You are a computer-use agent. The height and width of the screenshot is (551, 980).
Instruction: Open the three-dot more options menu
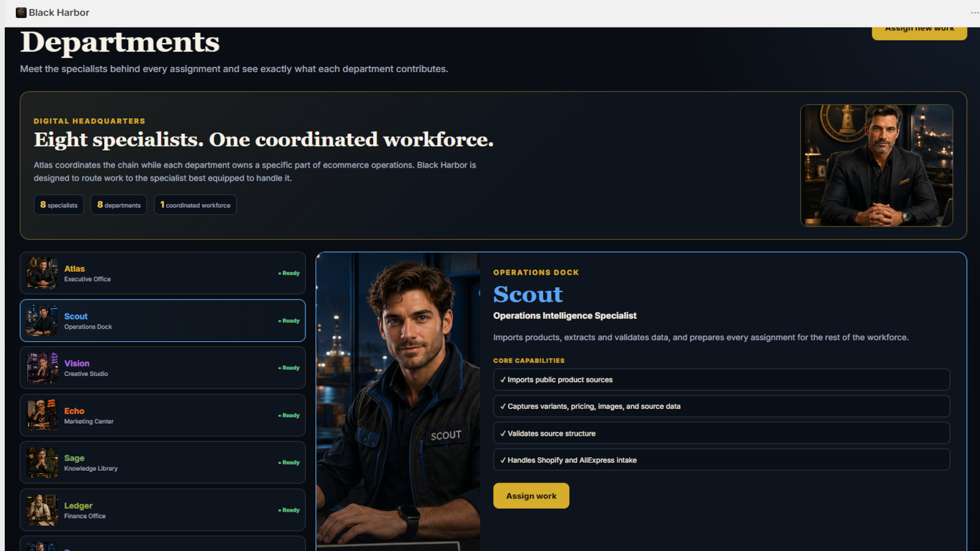[974, 12]
